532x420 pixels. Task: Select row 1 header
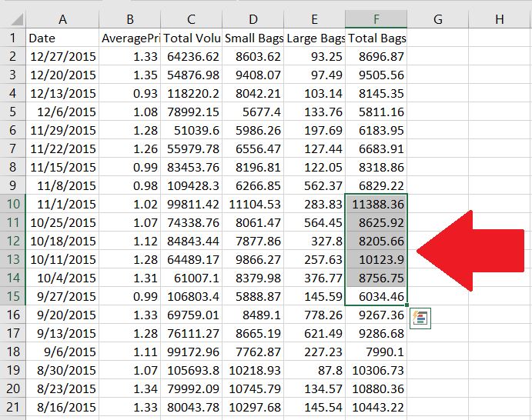point(13,38)
